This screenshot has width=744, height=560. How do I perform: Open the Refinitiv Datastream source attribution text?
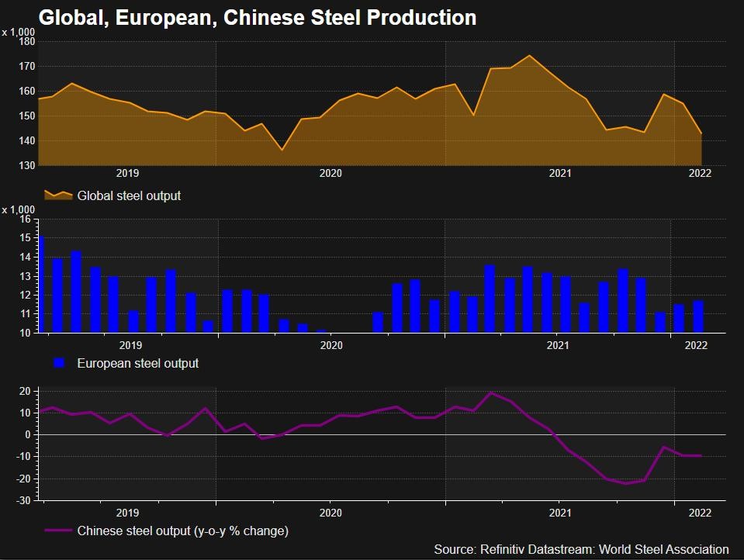[581, 549]
